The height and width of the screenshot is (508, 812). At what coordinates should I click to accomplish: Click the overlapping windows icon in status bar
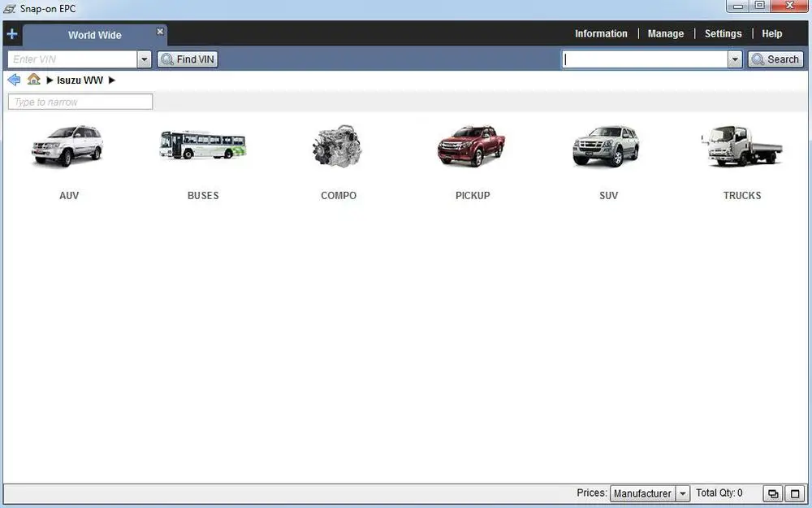[x=773, y=493]
